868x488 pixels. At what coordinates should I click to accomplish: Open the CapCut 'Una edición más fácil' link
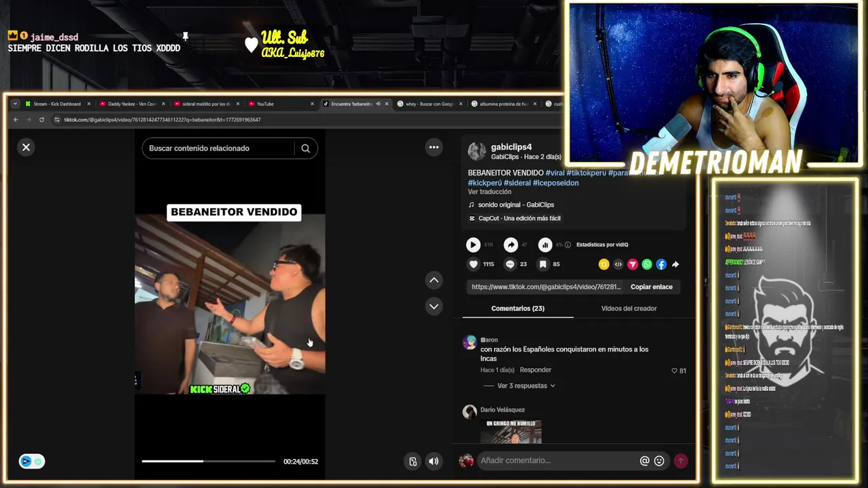(x=519, y=218)
